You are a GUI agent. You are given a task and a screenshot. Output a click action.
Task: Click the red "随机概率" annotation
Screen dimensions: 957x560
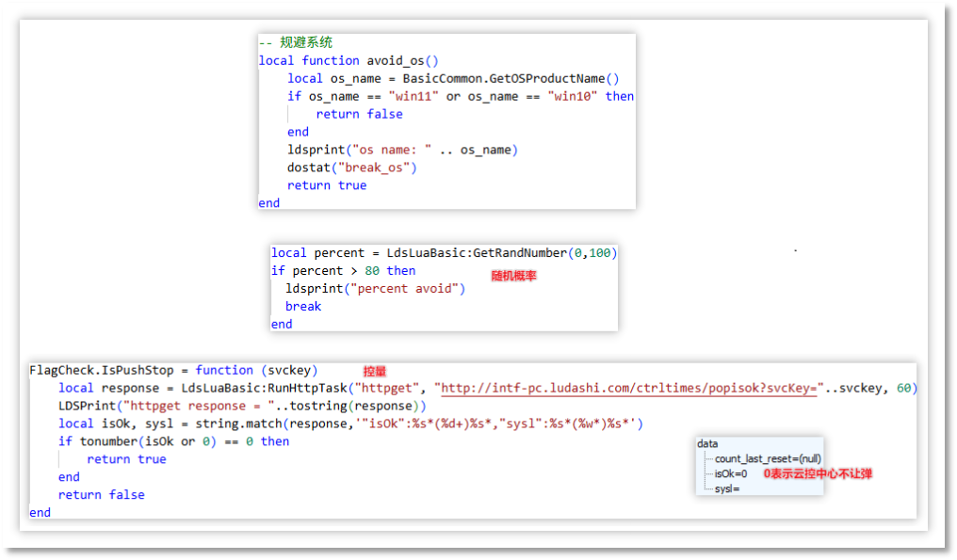click(513, 277)
